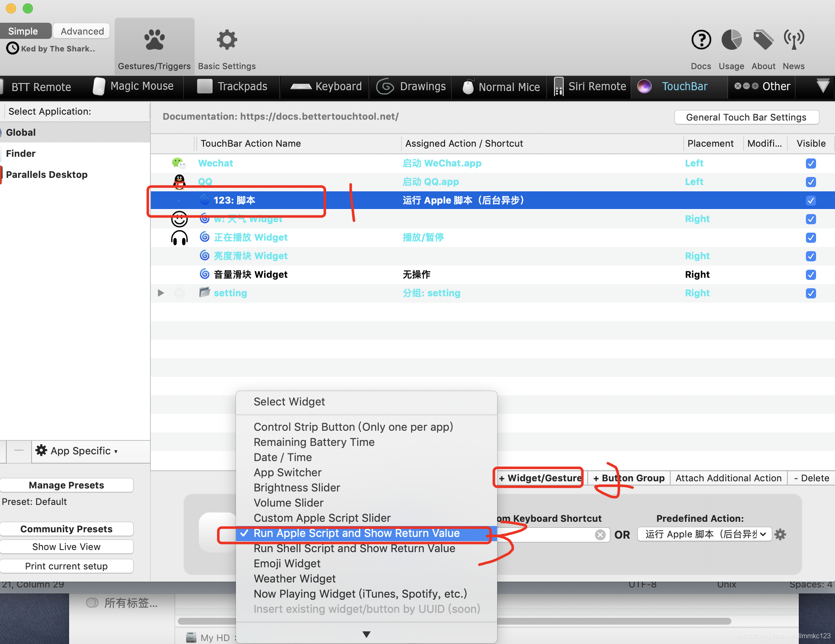The height and width of the screenshot is (644, 835).
Task: Toggle Visible checkbox for 123: 脚本 row
Action: tap(811, 201)
